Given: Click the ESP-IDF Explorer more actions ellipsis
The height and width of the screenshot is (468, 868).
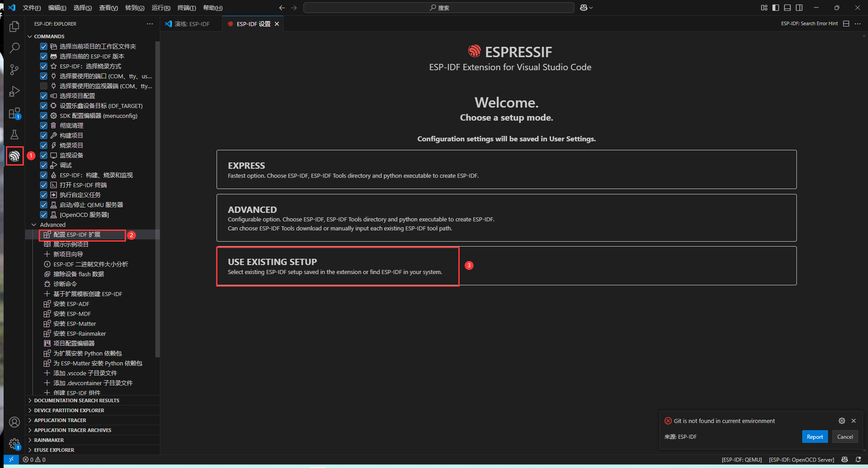Looking at the screenshot, I should pos(150,24).
